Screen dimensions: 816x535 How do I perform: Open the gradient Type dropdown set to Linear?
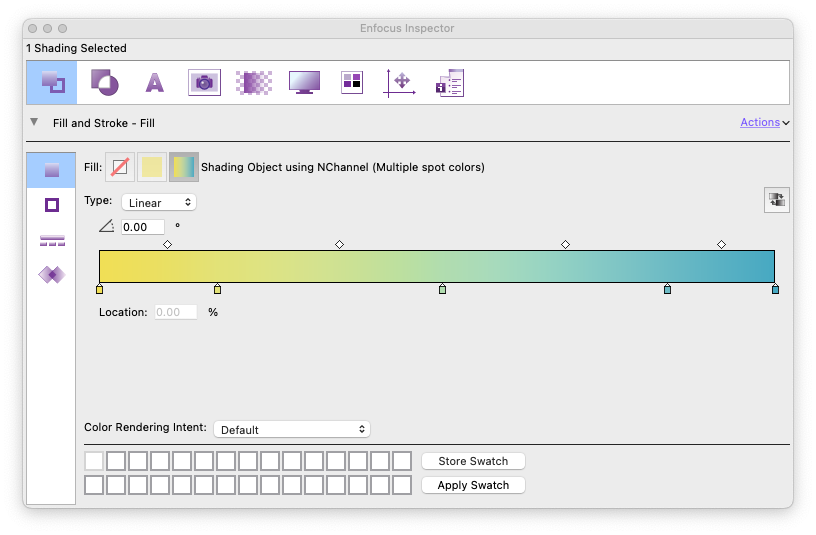point(159,202)
